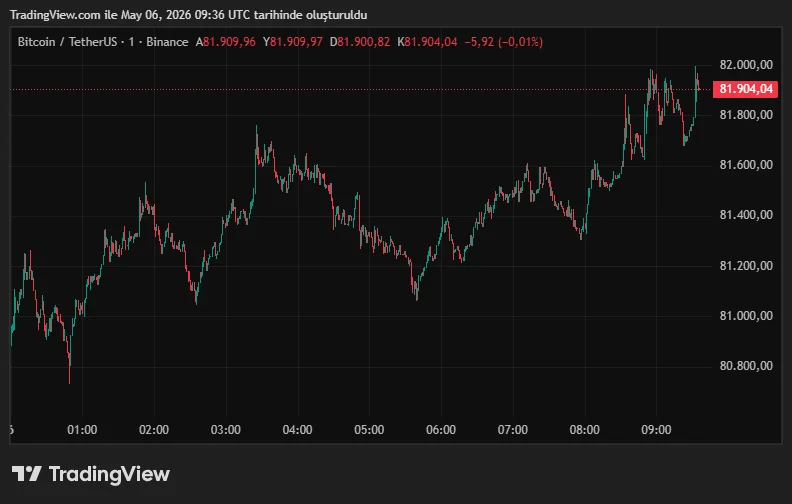Click the 08:00 time axis label
Viewport: 792px width, 504px height.
(x=585, y=430)
